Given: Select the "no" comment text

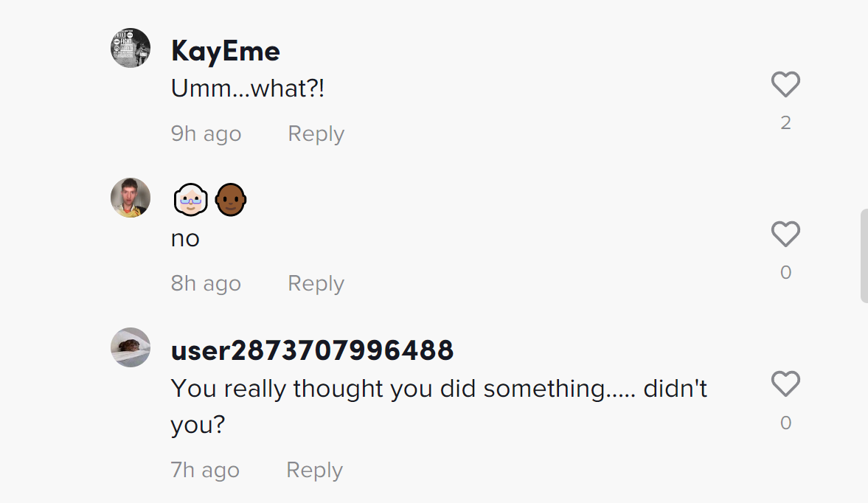Looking at the screenshot, I should click(x=185, y=239).
